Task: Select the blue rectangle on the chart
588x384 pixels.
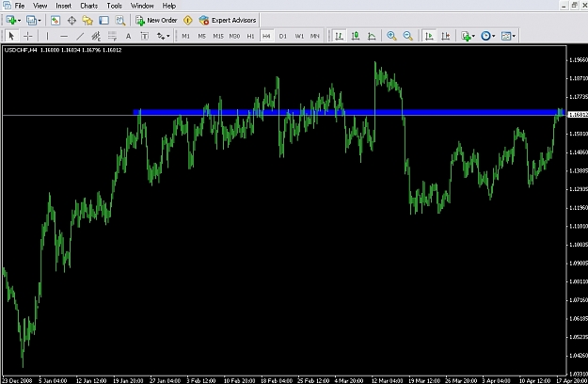Action: click(349, 112)
